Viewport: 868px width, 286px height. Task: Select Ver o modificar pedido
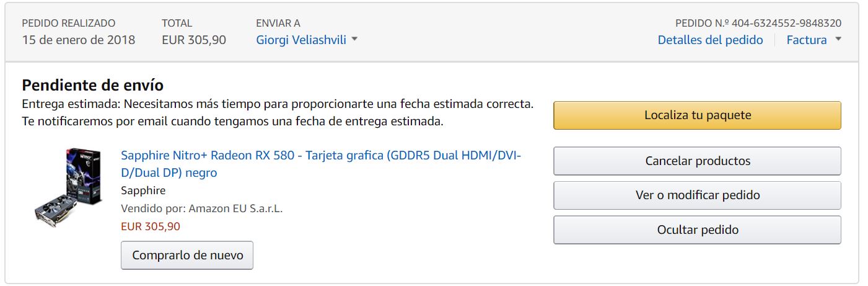click(x=697, y=195)
